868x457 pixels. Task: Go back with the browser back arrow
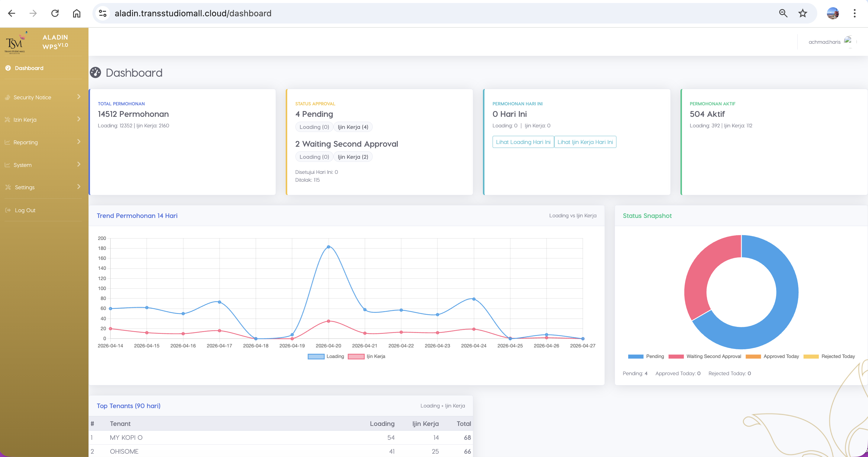pos(11,14)
